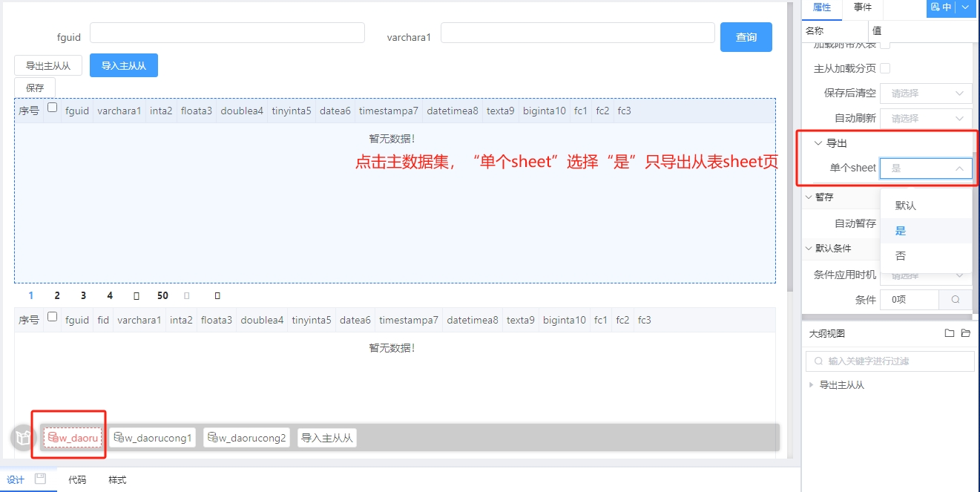Check the select-all box in lower table header
The height and width of the screenshot is (492, 980).
pos(52,317)
